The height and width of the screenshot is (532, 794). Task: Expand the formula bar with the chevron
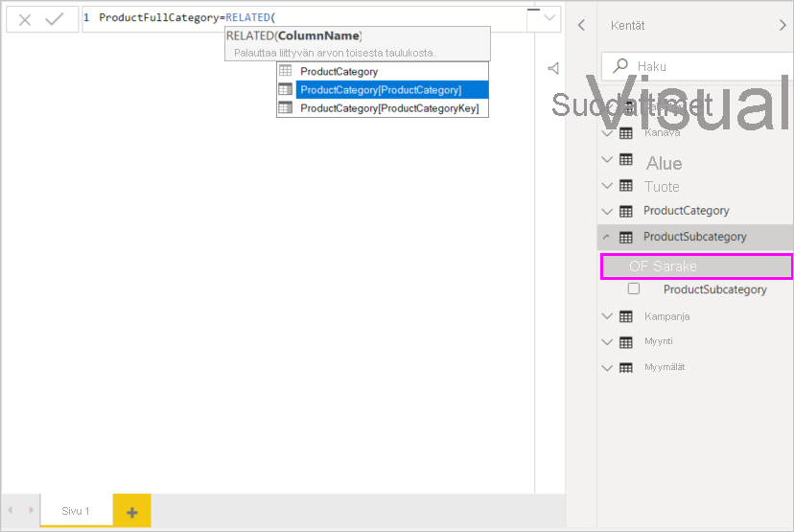(x=549, y=18)
